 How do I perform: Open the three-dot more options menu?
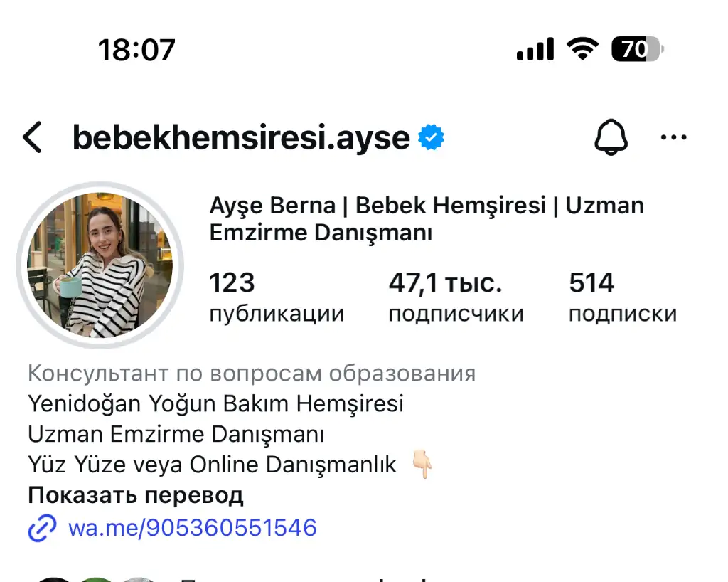(x=673, y=137)
